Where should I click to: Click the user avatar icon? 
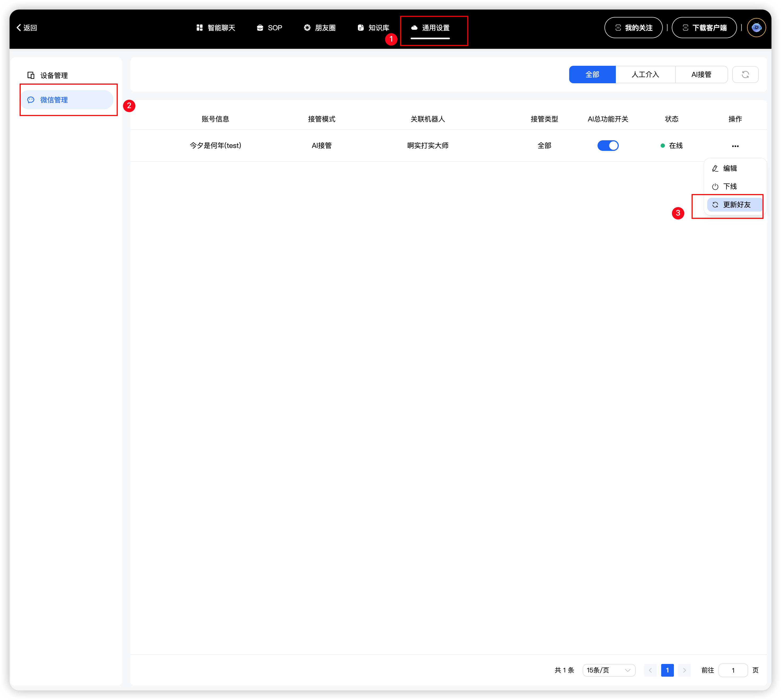tap(756, 28)
